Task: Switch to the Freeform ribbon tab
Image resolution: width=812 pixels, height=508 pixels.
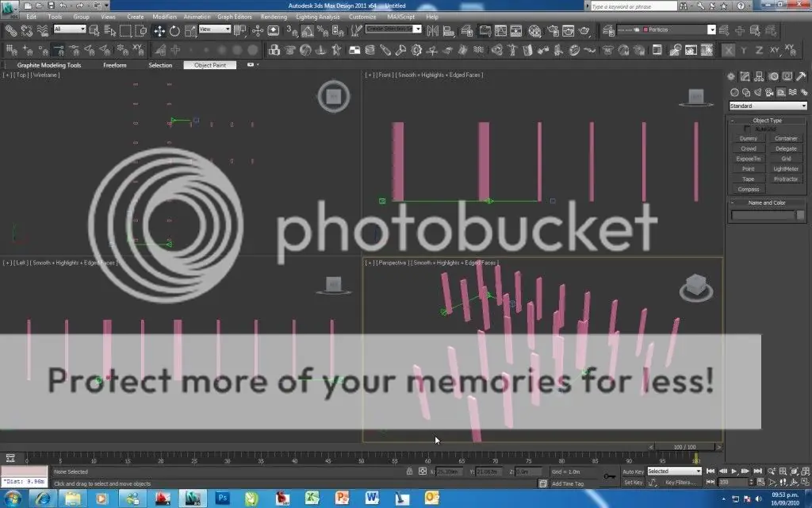Action: [115, 65]
